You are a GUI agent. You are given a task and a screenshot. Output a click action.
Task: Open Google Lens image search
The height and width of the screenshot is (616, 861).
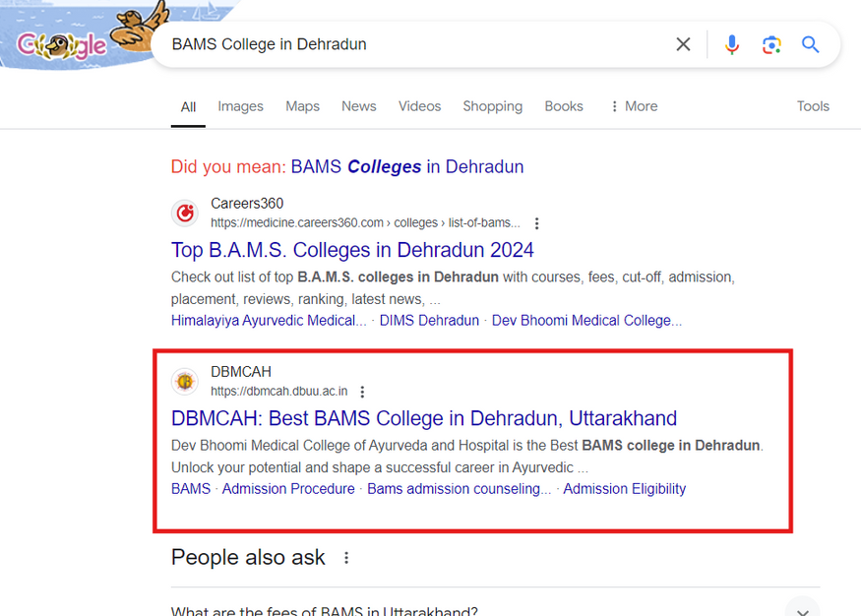pyautogui.click(x=771, y=44)
